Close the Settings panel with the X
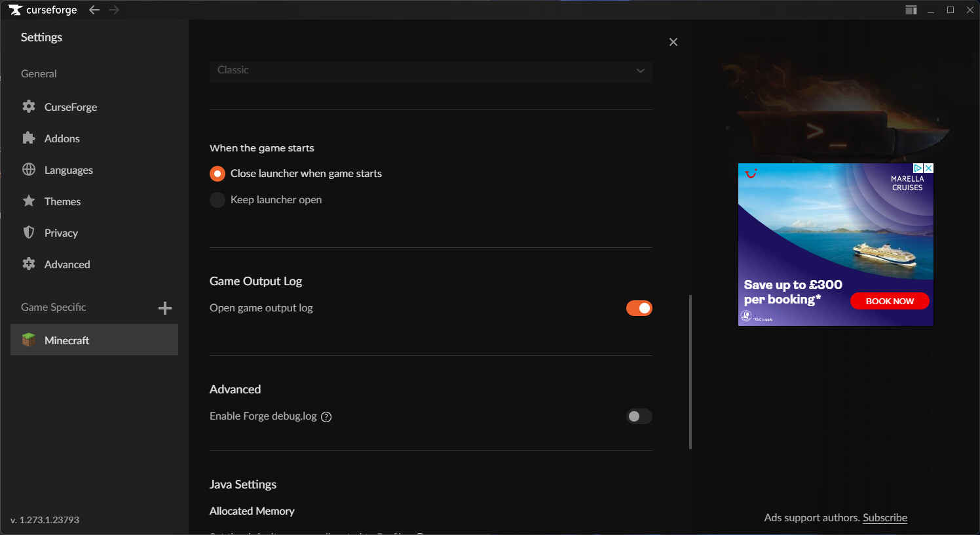980x535 pixels. pos(673,42)
